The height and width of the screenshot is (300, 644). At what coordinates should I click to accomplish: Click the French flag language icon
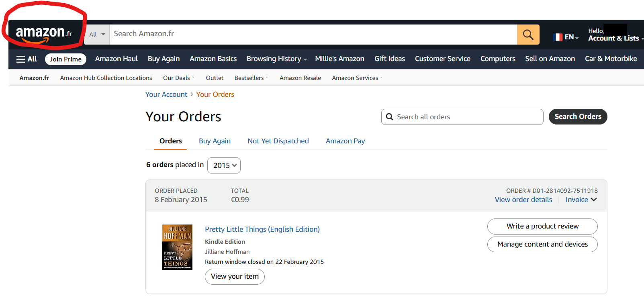click(x=558, y=37)
